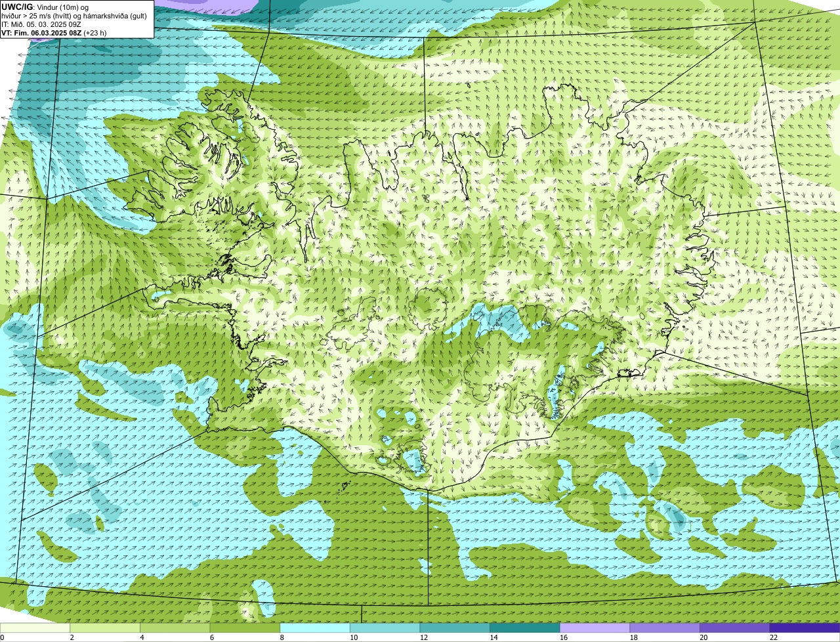Click the valid time line "VT: Fim. 06.03.2025 08Z (+23 h)"
Image resolution: width=840 pixels, height=642 pixels.
pyautogui.click(x=54, y=33)
